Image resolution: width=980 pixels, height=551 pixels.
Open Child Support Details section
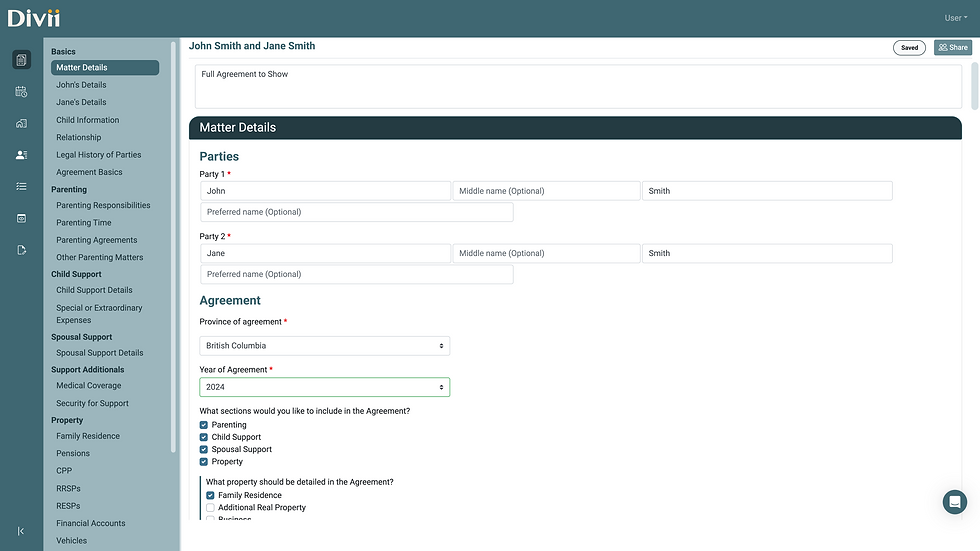(94, 290)
